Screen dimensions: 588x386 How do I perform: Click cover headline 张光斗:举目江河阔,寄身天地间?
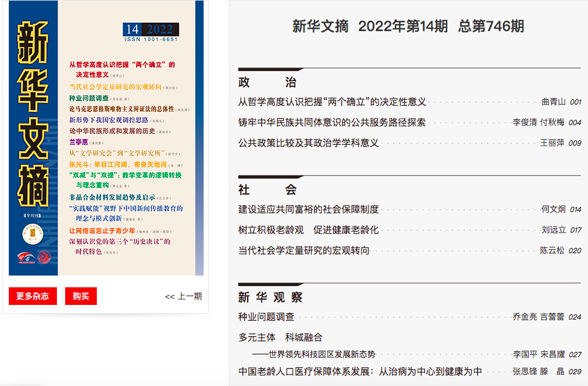[x=118, y=165]
